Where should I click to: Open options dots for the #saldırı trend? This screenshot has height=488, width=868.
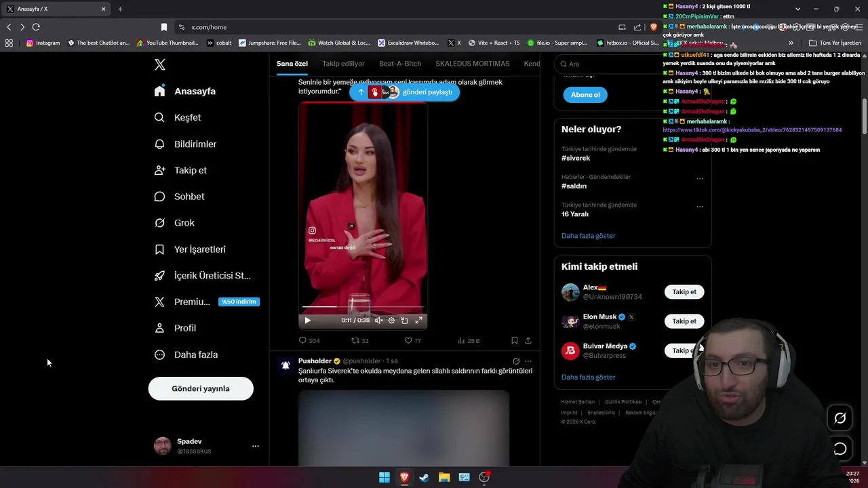[700, 178]
